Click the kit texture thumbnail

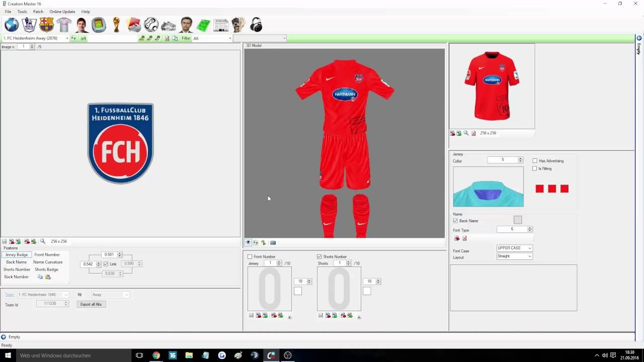pyautogui.click(x=492, y=86)
